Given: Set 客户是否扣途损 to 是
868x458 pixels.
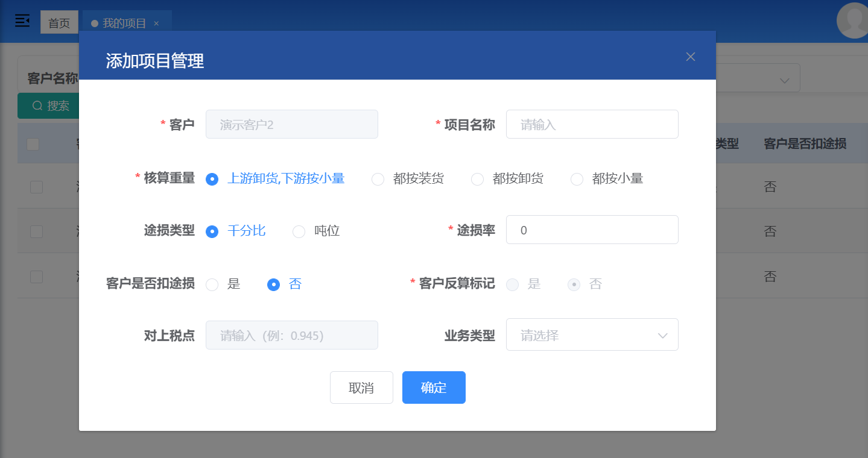Looking at the screenshot, I should coord(223,284).
